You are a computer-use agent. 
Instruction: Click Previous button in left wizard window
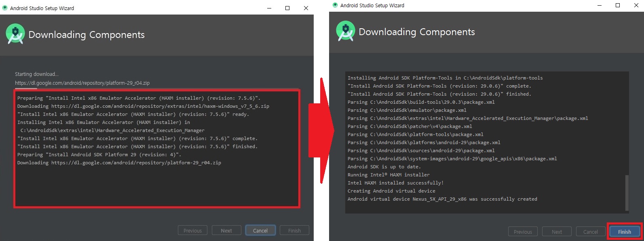tap(192, 231)
